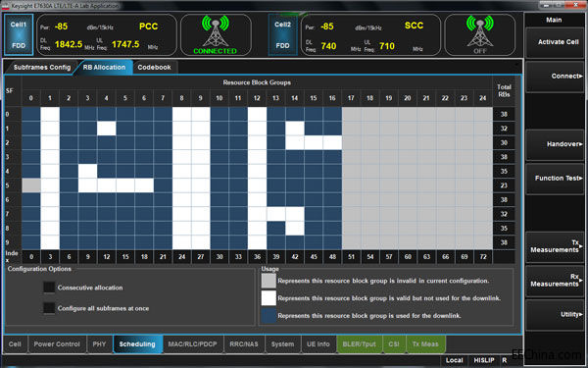Click the Main header button
Viewport: 588px width, 368px height.
click(554, 20)
